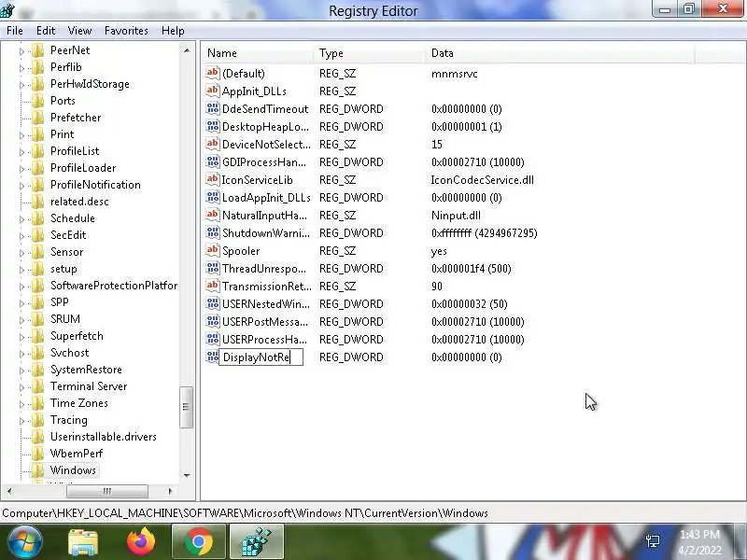This screenshot has height=560, width=747.
Task: Expand the Terminal Server key
Action: [x=21, y=387]
